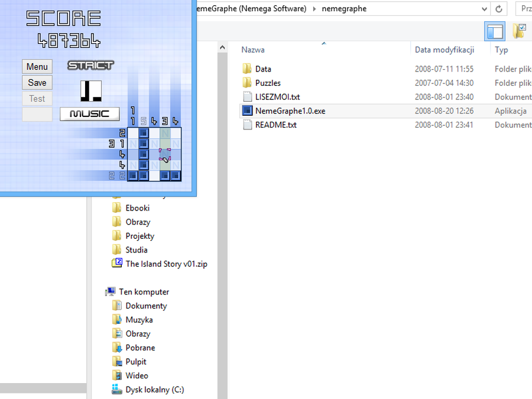Open the game Menu button
This screenshot has width=532, height=399.
pos(37,67)
